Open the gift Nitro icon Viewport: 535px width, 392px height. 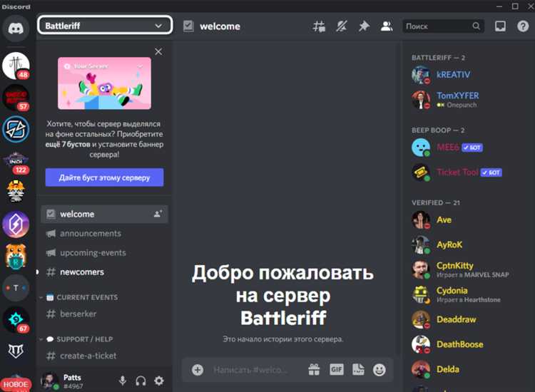[x=314, y=370]
